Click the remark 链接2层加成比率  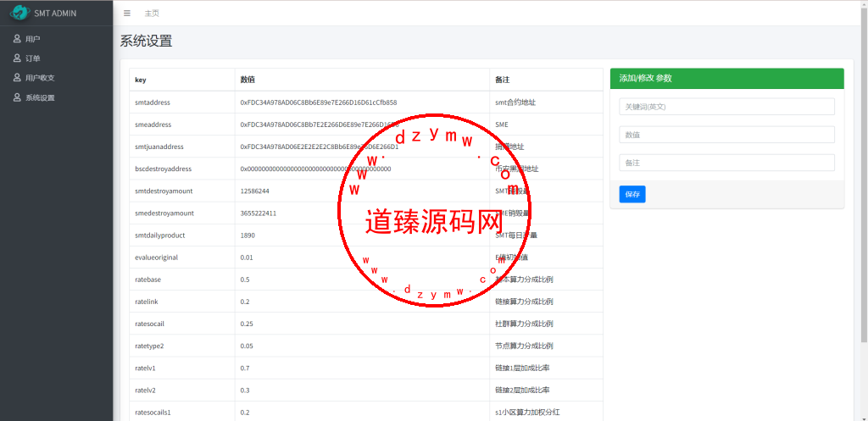[522, 390]
